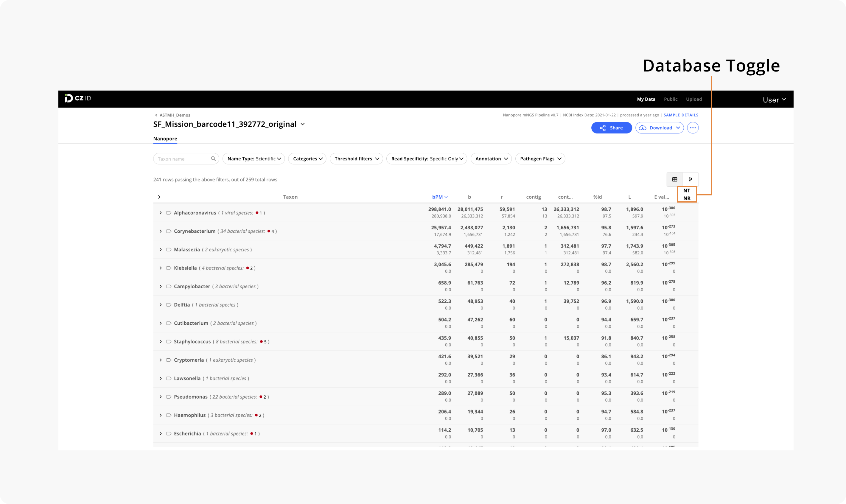
Task: Sort by the bPM column header
Action: coord(440,197)
